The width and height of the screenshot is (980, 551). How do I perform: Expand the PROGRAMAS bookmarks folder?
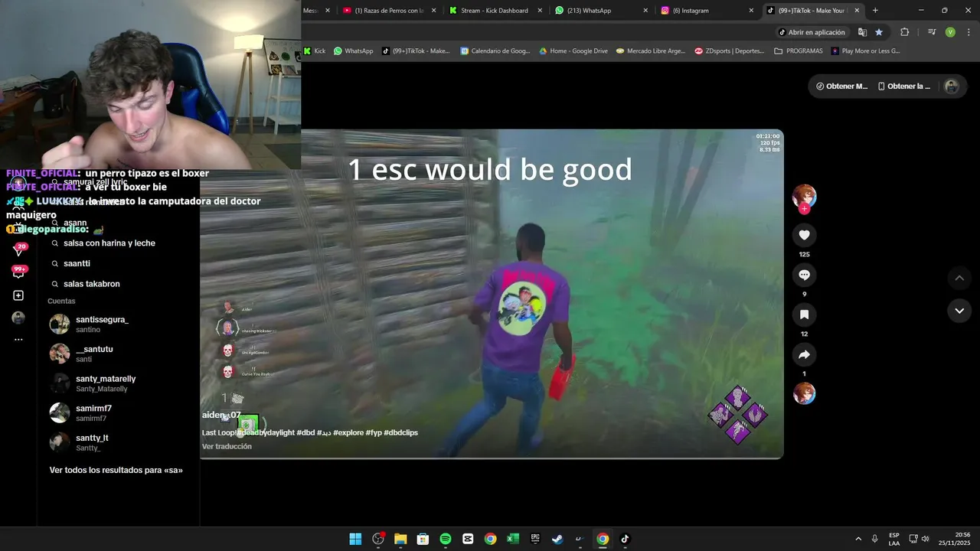pyautogui.click(x=799, y=51)
